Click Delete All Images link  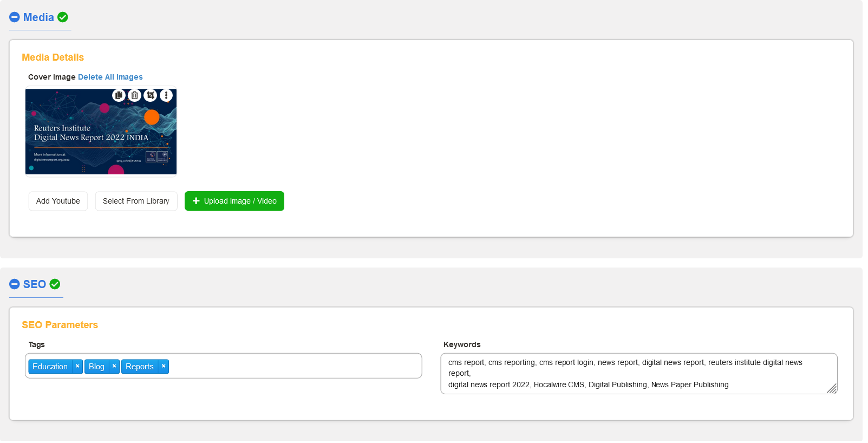[110, 77]
